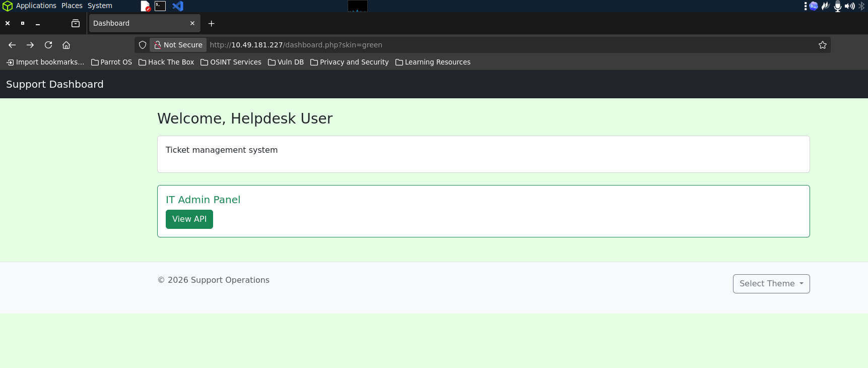
Task: Open the Places menu
Action: pyautogui.click(x=72, y=6)
